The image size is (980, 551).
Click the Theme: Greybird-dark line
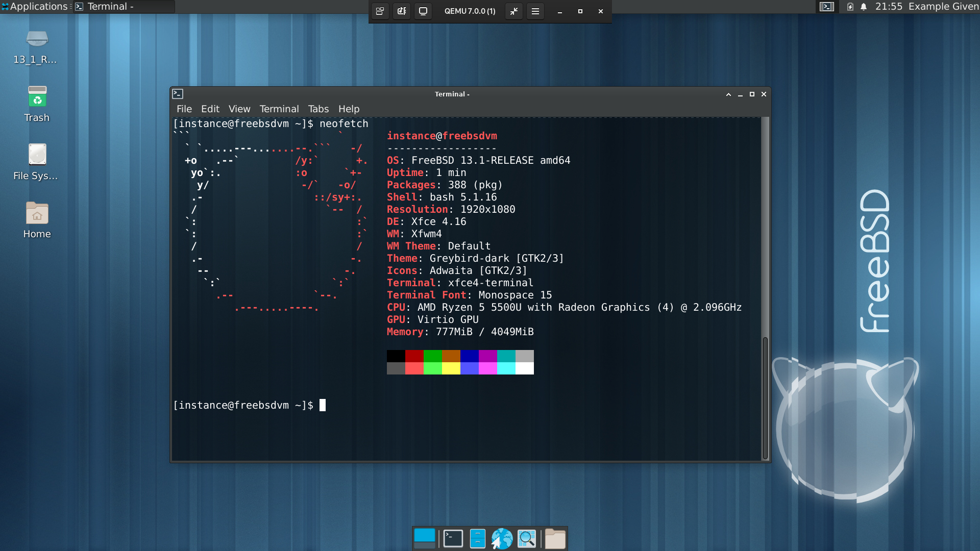pos(475,259)
